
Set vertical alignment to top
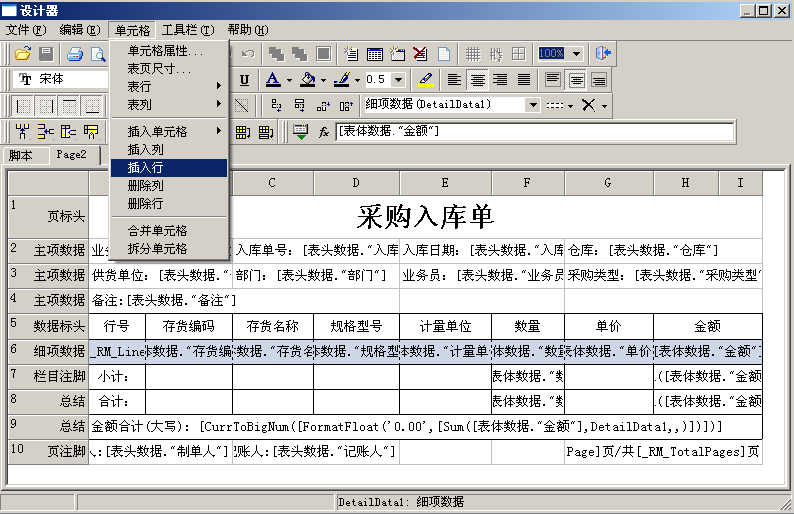coord(553,80)
